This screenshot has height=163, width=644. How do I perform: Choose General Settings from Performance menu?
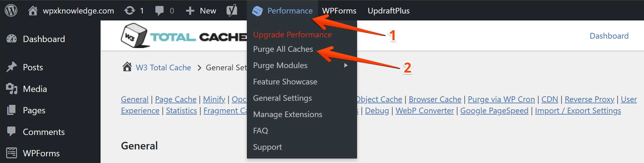point(282,98)
